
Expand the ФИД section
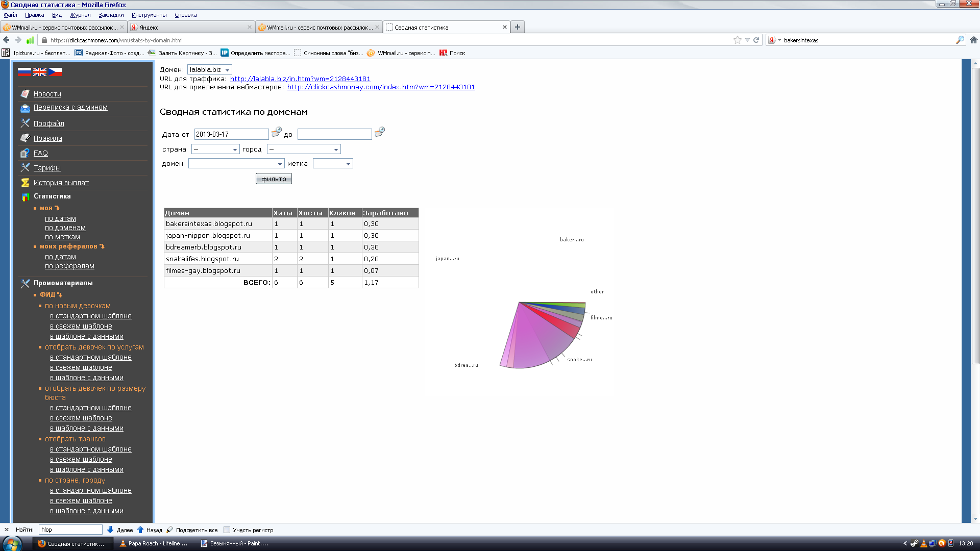coord(51,294)
